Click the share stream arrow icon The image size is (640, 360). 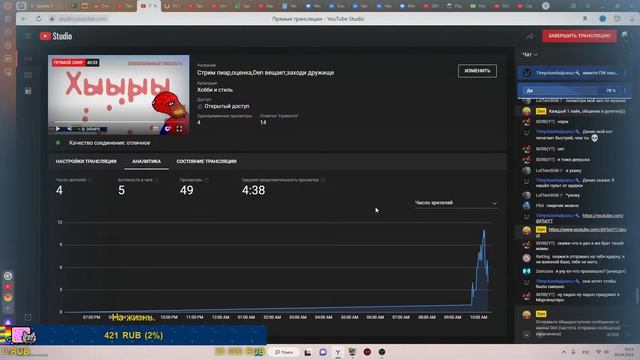[530, 36]
